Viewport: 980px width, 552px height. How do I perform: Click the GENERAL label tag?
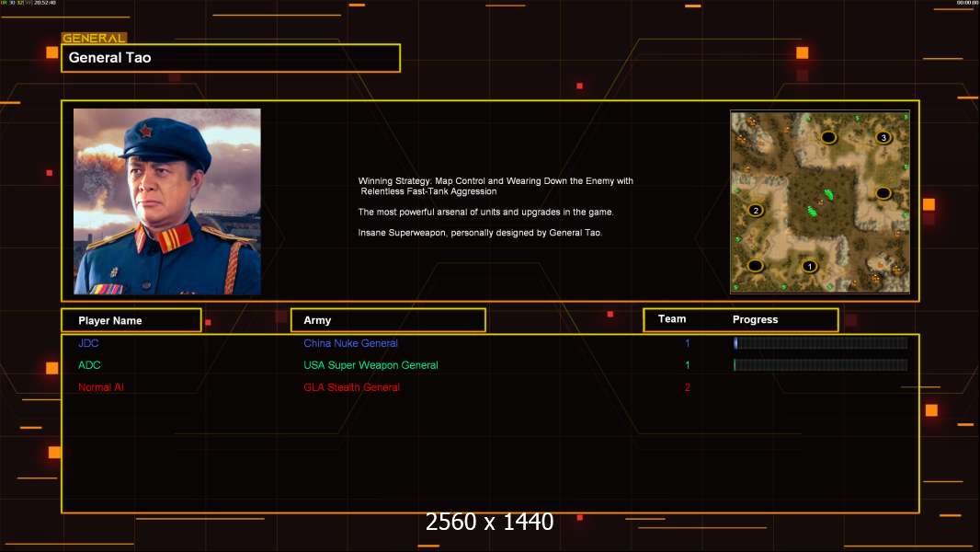pyautogui.click(x=94, y=38)
